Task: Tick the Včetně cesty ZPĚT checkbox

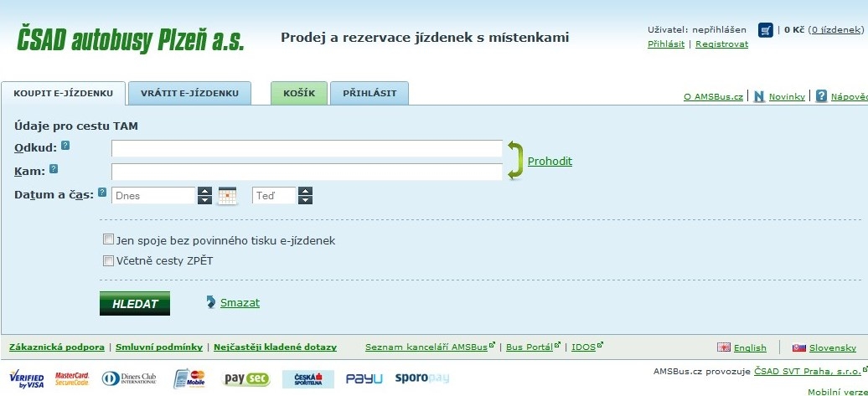Action: [x=109, y=260]
